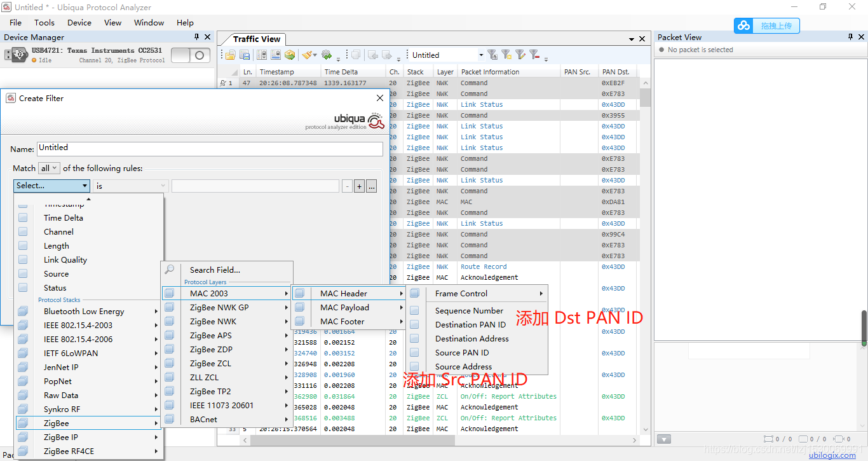Tick the Source field checkbox
Screen dimensions: 868x461
[x=23, y=273]
